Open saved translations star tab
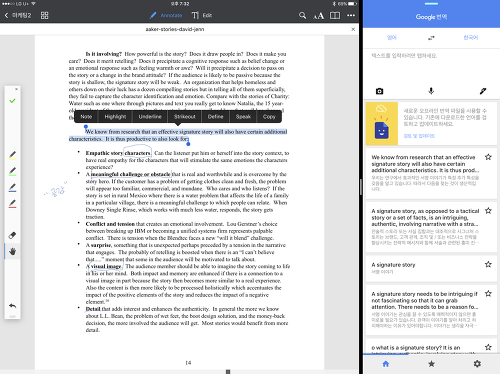Viewport: 500px width, 374px height. (x=431, y=364)
